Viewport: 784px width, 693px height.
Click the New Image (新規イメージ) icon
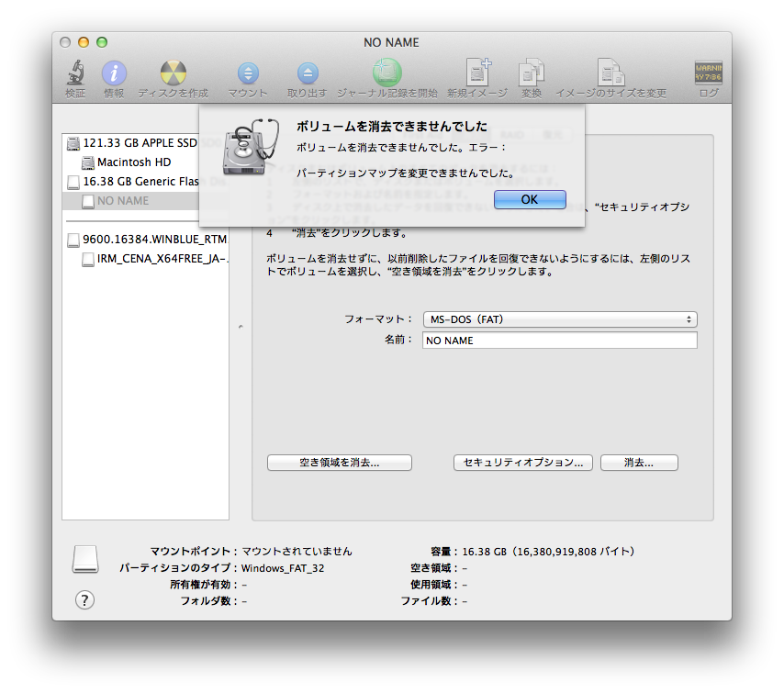click(478, 72)
